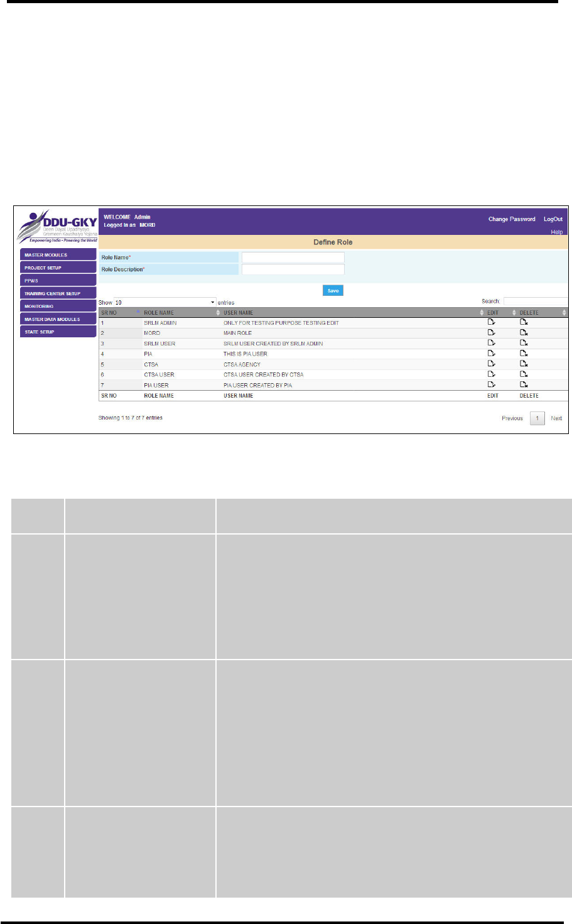Viewport: 572px width, 924px height.
Task: Sort table by USER NAME header
Action: pyautogui.click(x=353, y=312)
